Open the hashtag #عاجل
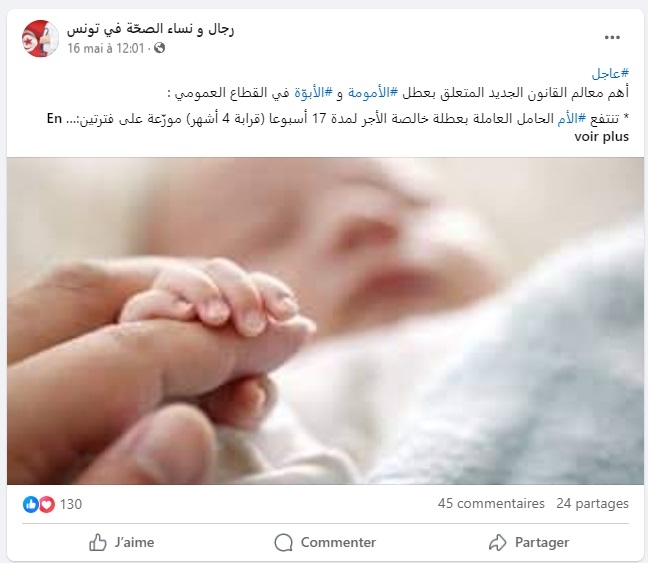This screenshot has width=652, height=563. tap(610, 74)
